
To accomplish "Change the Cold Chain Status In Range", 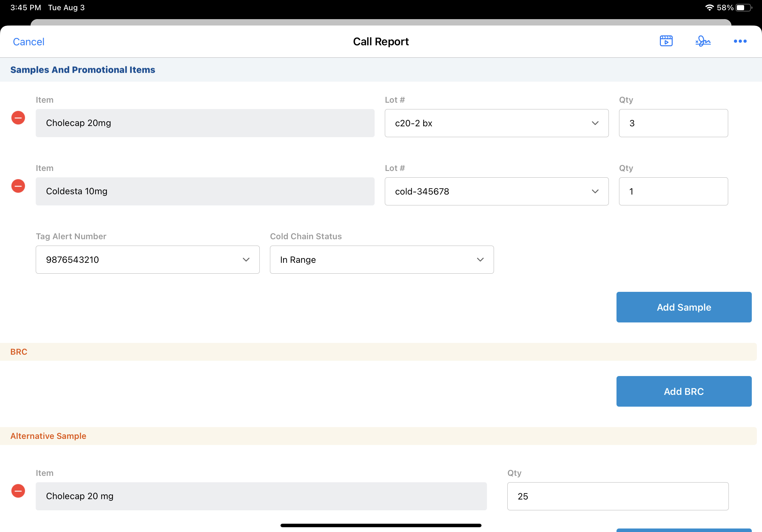I will click(x=381, y=260).
